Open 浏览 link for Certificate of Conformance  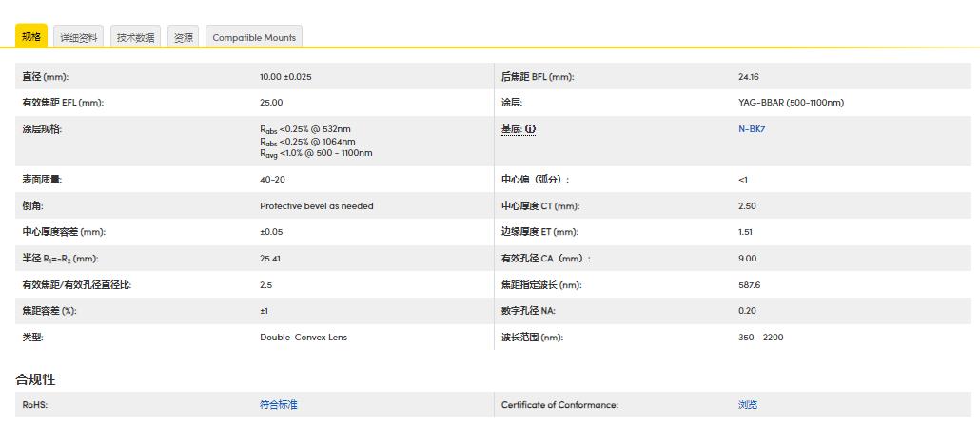748,405
